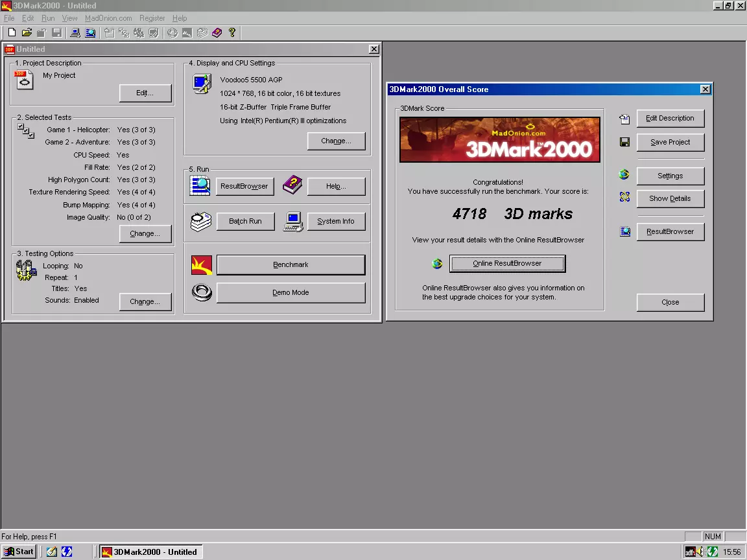Click the Help... button

pyautogui.click(x=337, y=186)
